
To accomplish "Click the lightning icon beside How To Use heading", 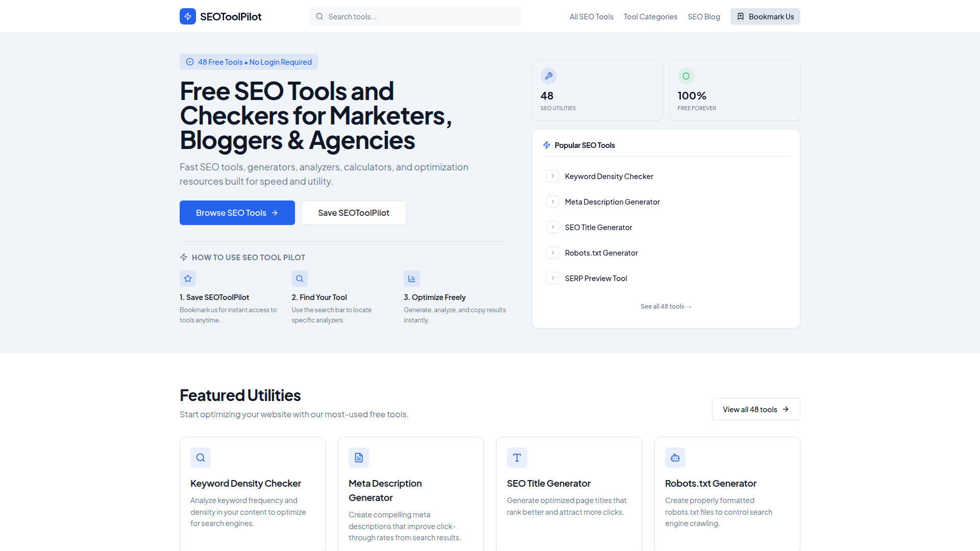I will (184, 257).
